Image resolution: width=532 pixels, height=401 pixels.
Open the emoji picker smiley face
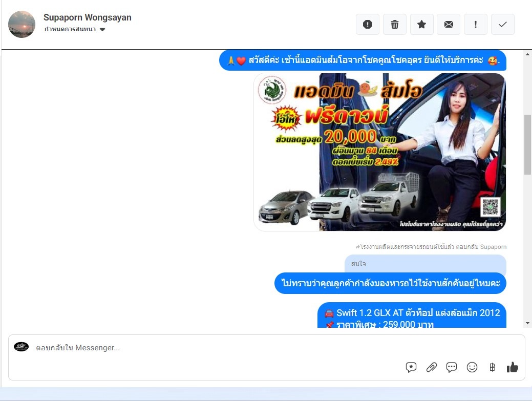click(472, 367)
